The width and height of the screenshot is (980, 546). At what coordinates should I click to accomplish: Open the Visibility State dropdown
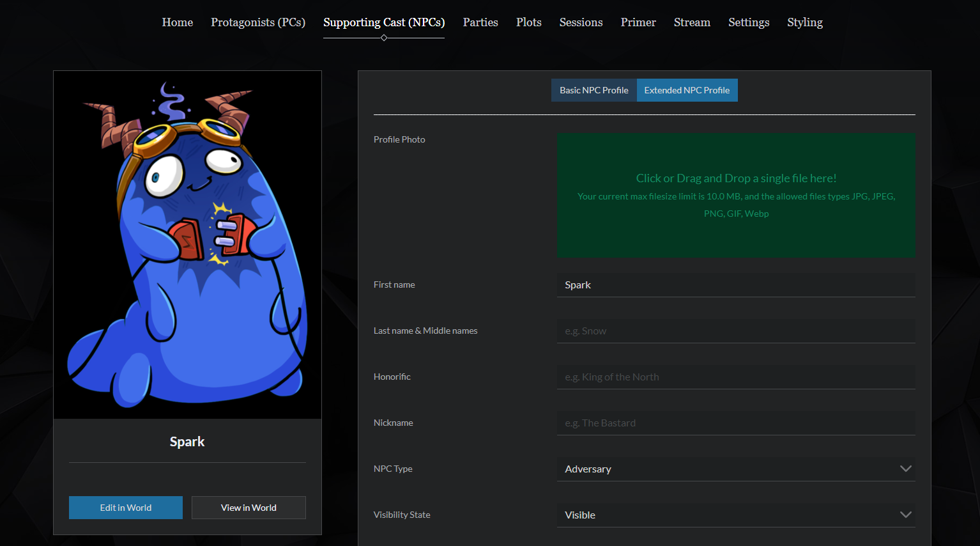click(736, 515)
